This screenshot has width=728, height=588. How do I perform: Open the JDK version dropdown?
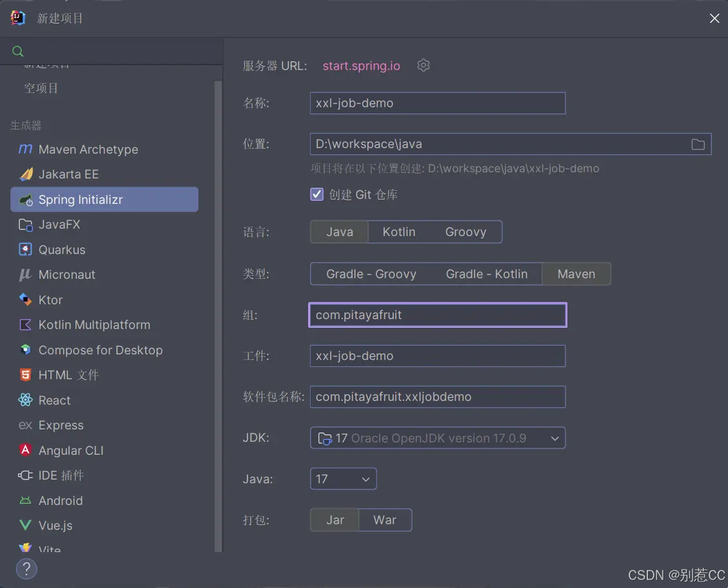click(x=437, y=437)
